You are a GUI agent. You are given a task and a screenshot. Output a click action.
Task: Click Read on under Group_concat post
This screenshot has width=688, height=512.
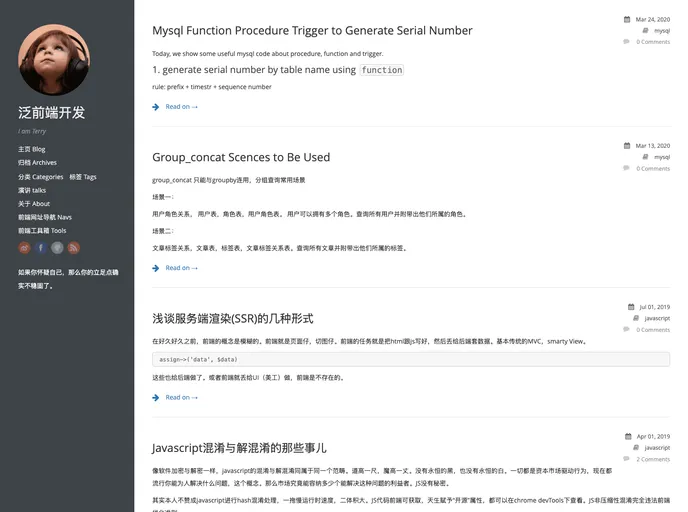pos(181,268)
